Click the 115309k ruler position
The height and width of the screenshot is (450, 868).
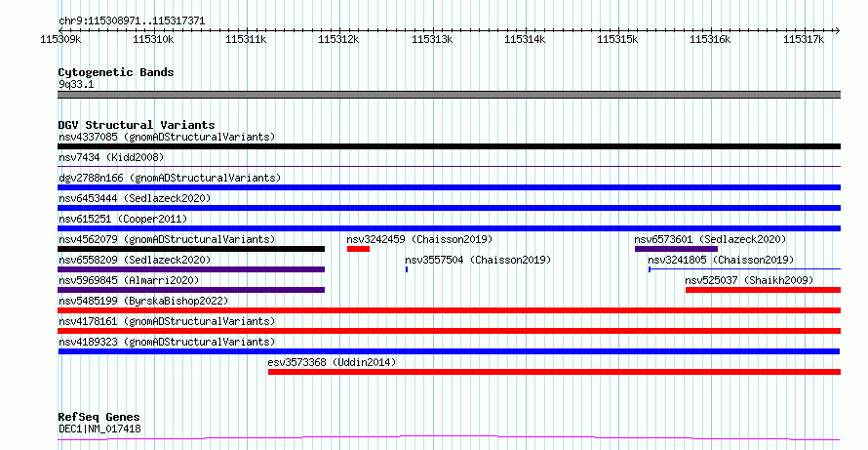coord(60,39)
